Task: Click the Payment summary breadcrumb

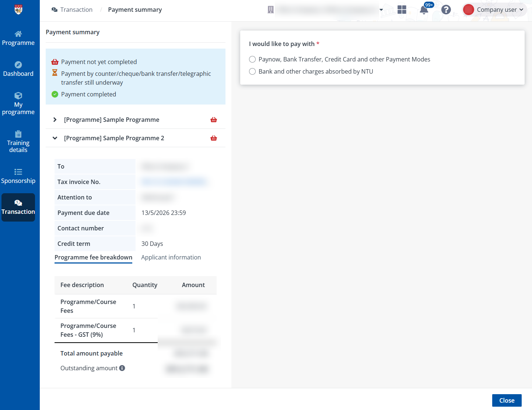Action: 135,10
